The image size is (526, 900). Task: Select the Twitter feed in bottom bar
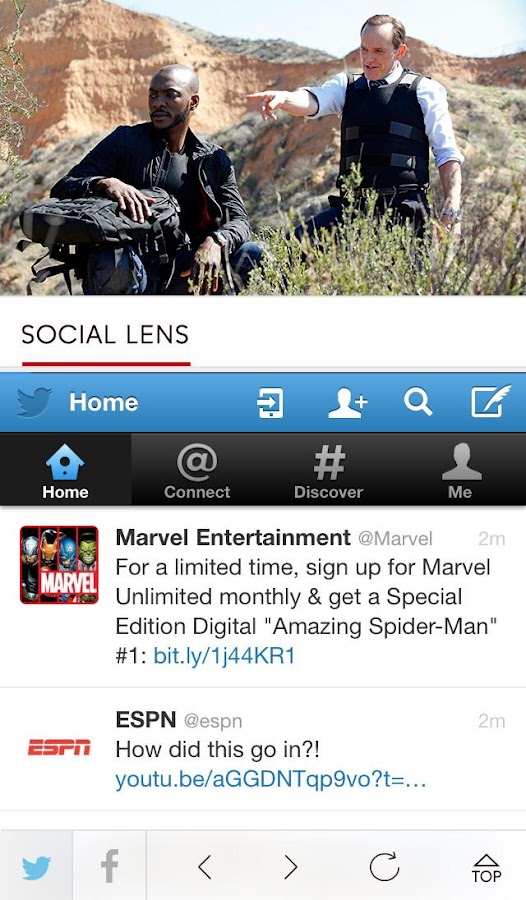click(36, 867)
